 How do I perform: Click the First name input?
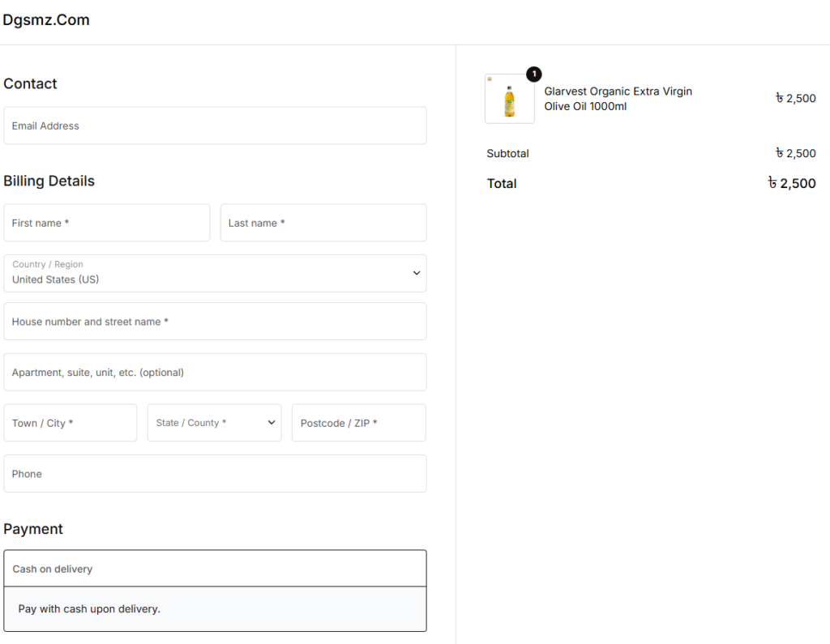point(106,223)
